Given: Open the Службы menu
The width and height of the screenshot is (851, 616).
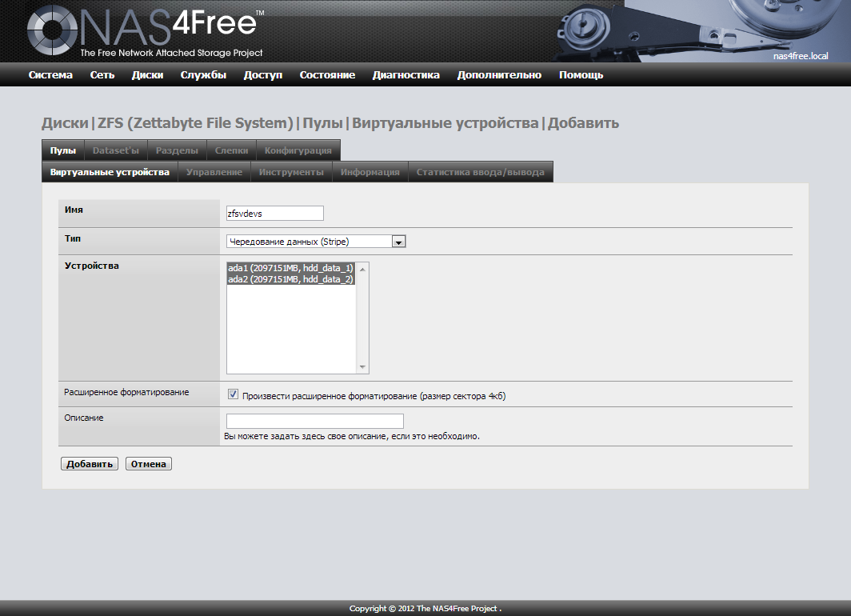Looking at the screenshot, I should [203, 75].
